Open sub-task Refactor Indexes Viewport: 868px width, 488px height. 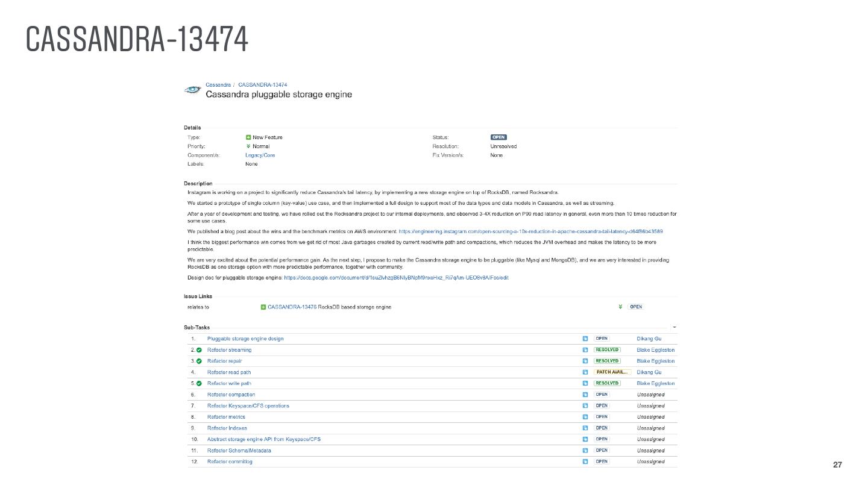pyautogui.click(x=227, y=428)
